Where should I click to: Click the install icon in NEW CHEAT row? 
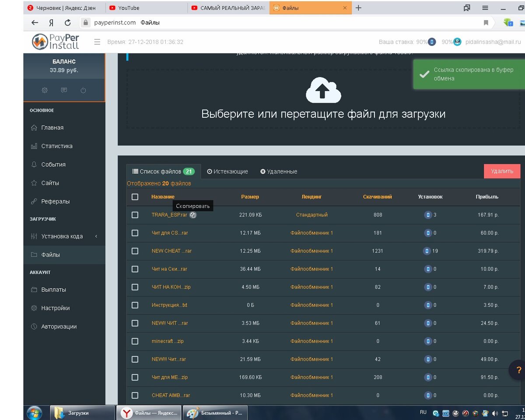tap(427, 251)
